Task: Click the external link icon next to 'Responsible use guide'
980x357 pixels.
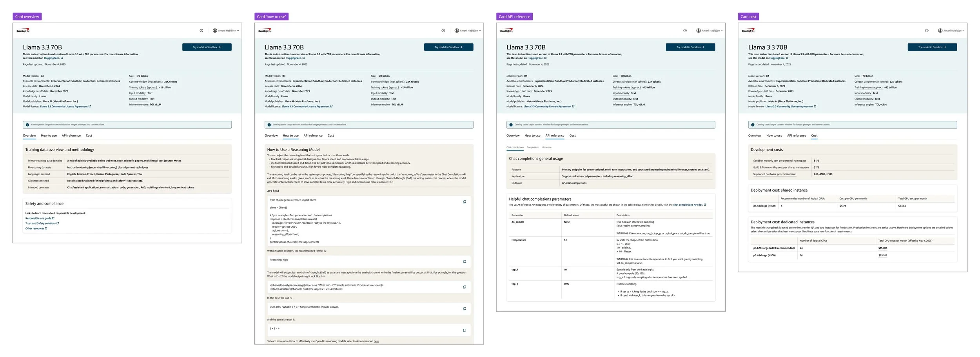Action: pyautogui.click(x=53, y=218)
